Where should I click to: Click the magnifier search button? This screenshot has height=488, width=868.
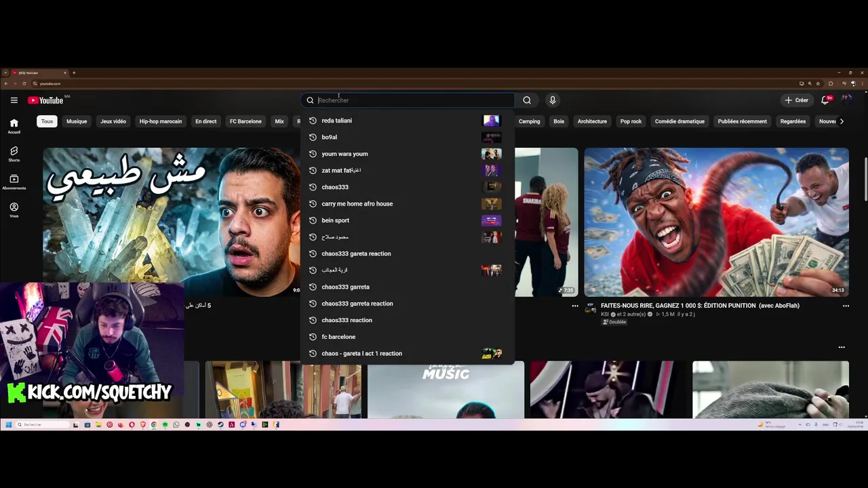tap(527, 100)
